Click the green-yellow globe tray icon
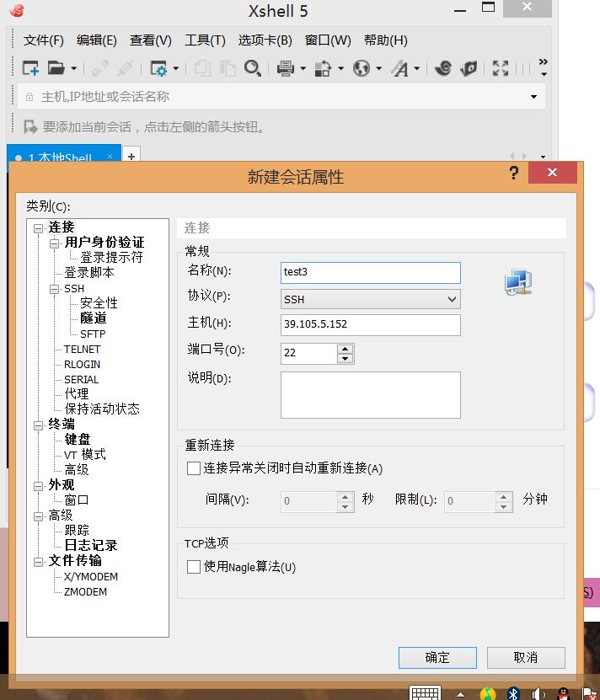 click(x=488, y=693)
